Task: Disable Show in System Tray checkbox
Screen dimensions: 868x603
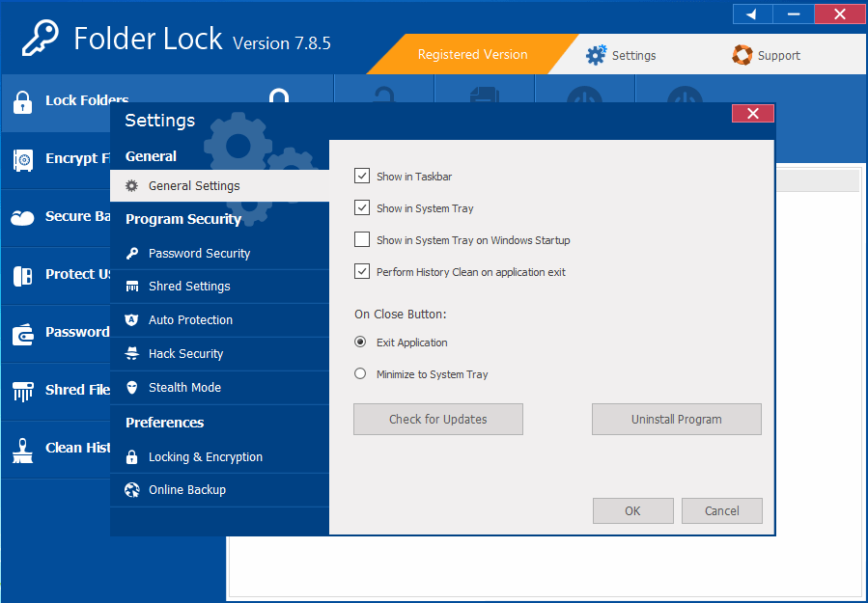Action: click(x=362, y=208)
